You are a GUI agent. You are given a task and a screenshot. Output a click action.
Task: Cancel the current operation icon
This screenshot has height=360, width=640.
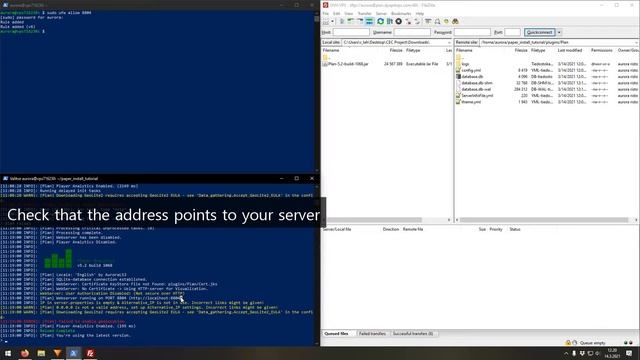tap(399, 21)
